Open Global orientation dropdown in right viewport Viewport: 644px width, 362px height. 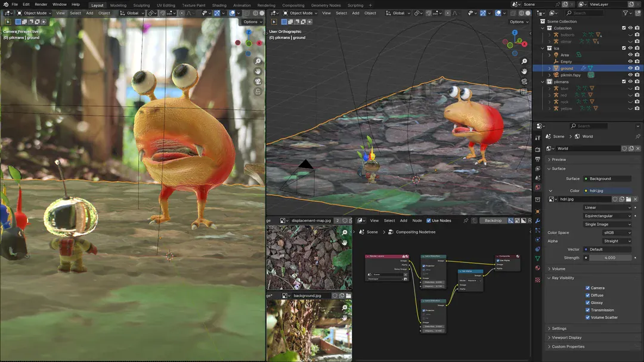pos(397,13)
